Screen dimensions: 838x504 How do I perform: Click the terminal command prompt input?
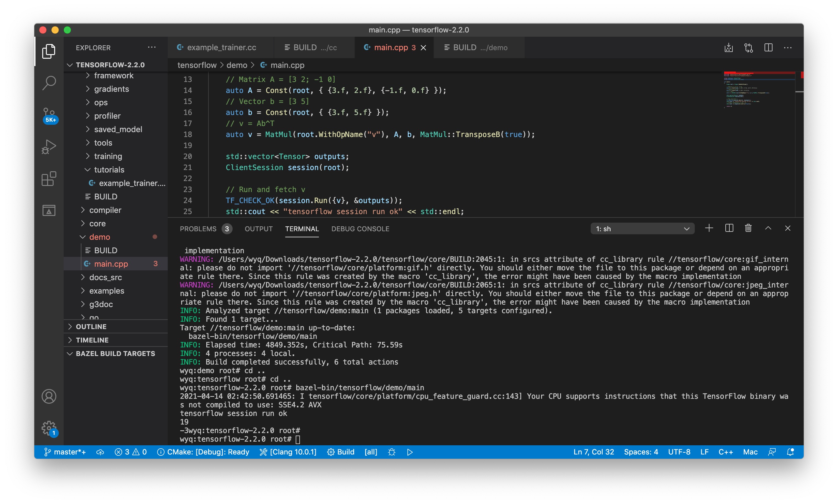click(298, 439)
